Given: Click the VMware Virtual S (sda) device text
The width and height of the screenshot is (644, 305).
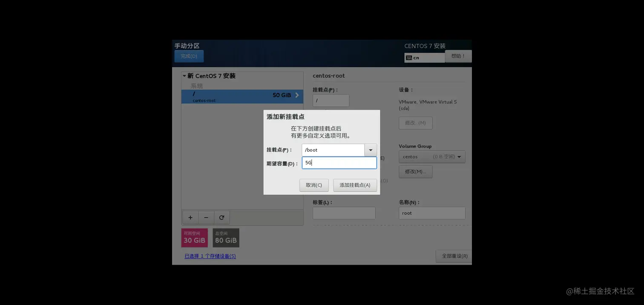Looking at the screenshot, I should click(428, 105).
